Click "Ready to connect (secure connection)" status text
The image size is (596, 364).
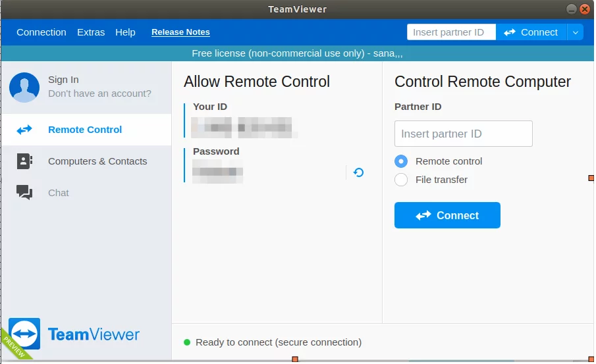pos(279,342)
